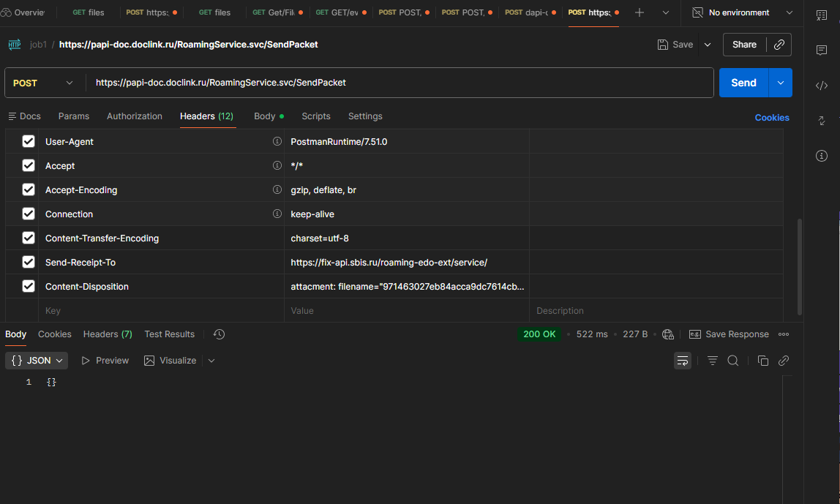Screen dimensions: 840x504
Task: Switch to the GET Get/Fil request tab
Action: pyautogui.click(x=277, y=12)
